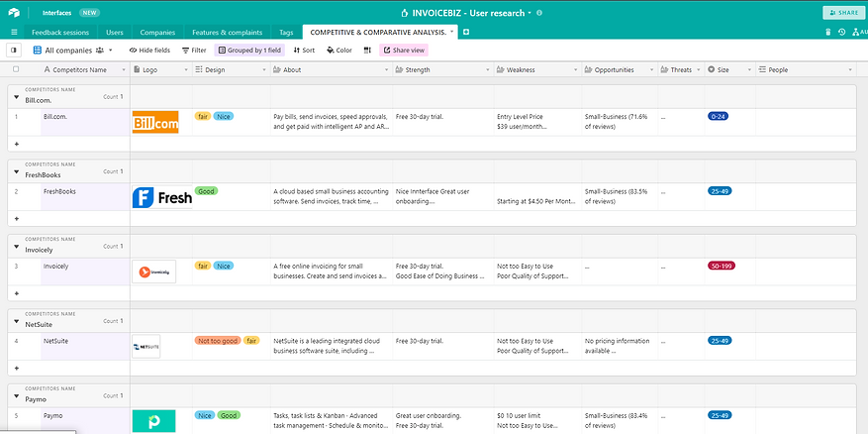This screenshot has height=434, width=868.
Task: Open the hamburger tables list icon
Action: pyautogui.click(x=14, y=32)
